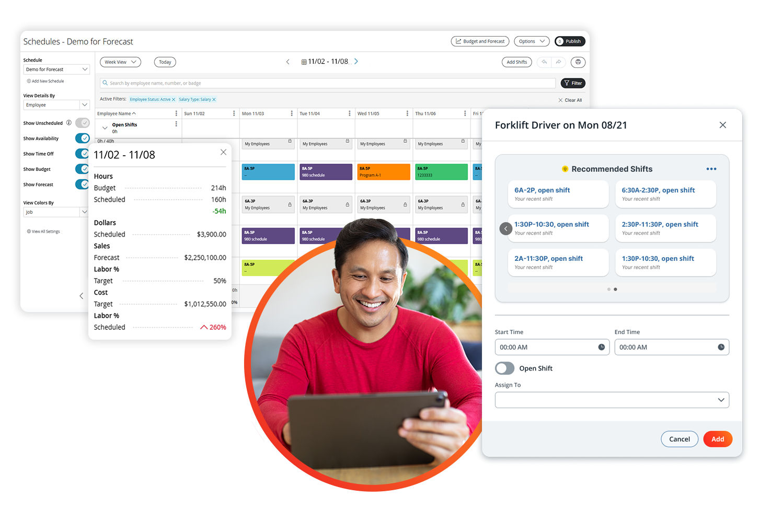Screen dimensions: 771x532
Task: Click the redo arrow icon
Action: pos(558,62)
